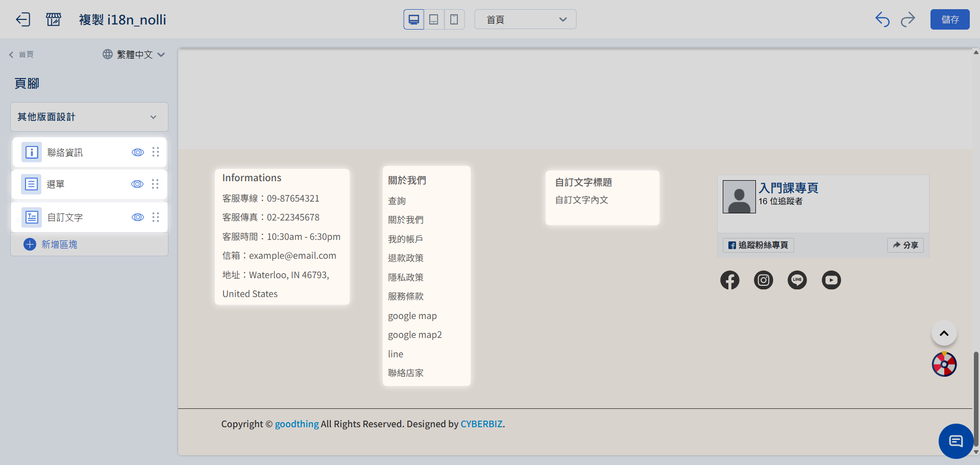Open the Instagram social icon
Viewport: 980px width, 465px height.
pyautogui.click(x=764, y=280)
